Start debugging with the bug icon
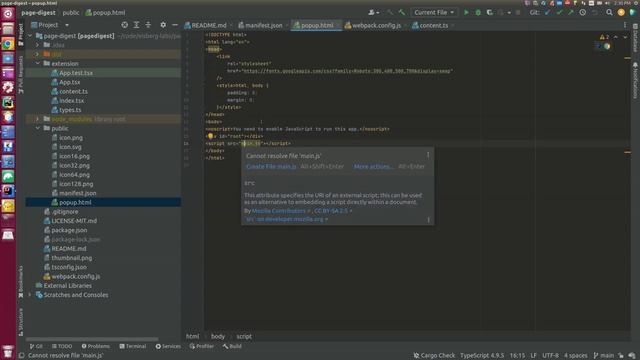 478,13
